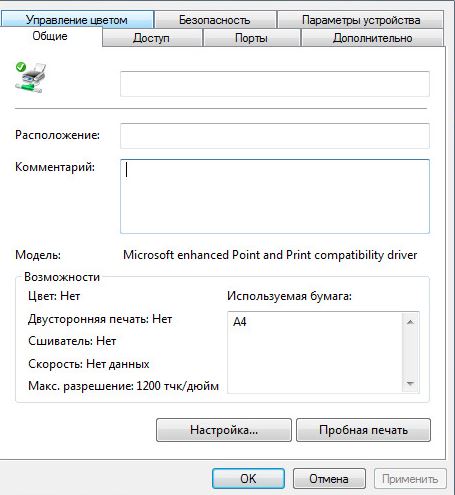
Task: Confirm with the OK button
Action: (x=248, y=479)
